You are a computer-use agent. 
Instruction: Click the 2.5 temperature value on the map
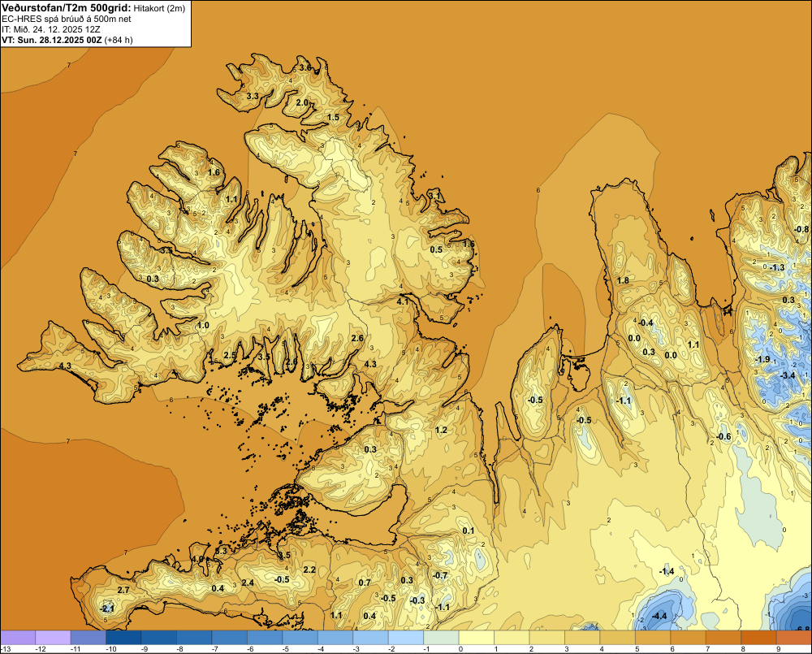tap(230, 356)
